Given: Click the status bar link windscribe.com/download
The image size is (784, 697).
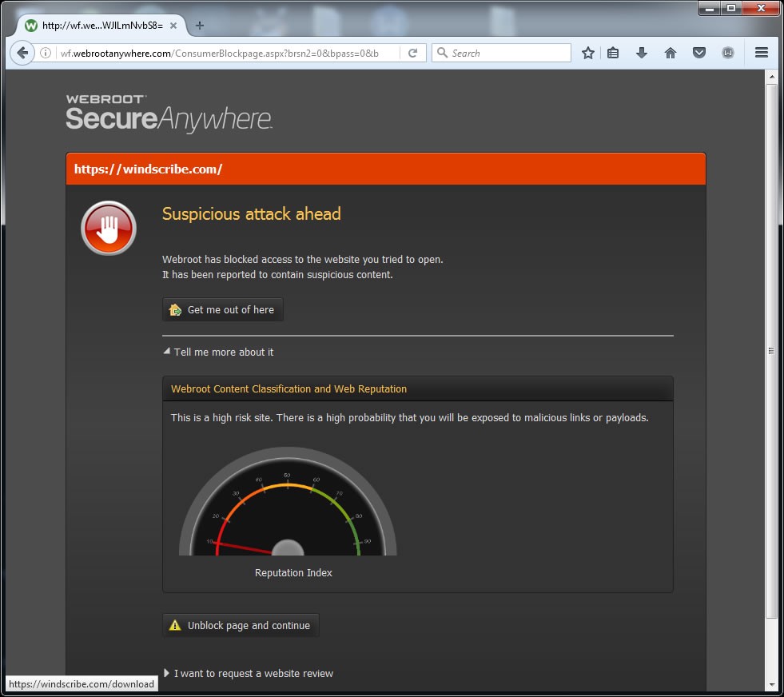Looking at the screenshot, I should click(x=82, y=684).
